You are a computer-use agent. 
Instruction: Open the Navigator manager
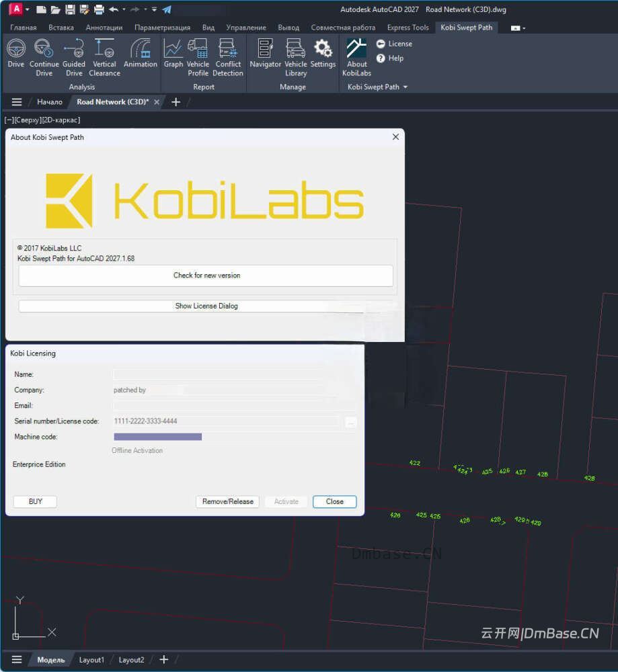point(265,52)
